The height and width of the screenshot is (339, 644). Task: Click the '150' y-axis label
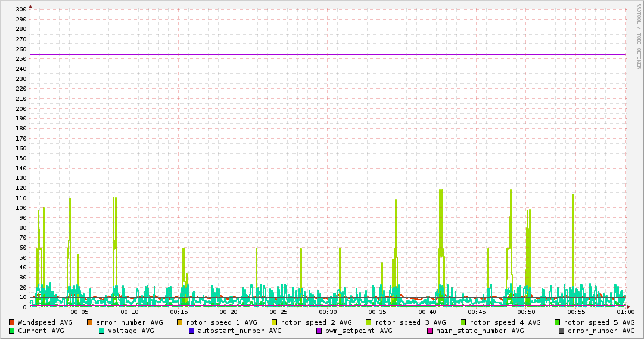(21, 158)
